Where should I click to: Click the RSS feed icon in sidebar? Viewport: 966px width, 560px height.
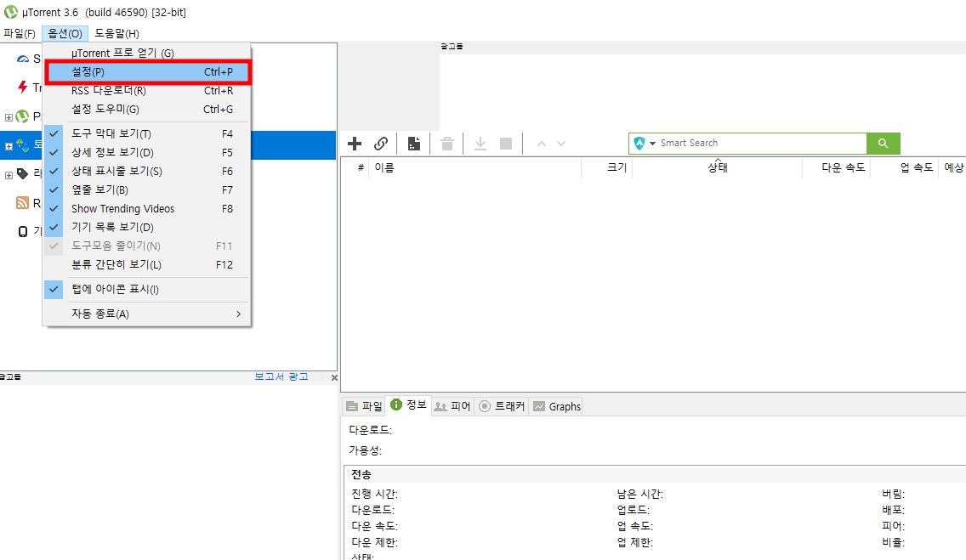23,202
